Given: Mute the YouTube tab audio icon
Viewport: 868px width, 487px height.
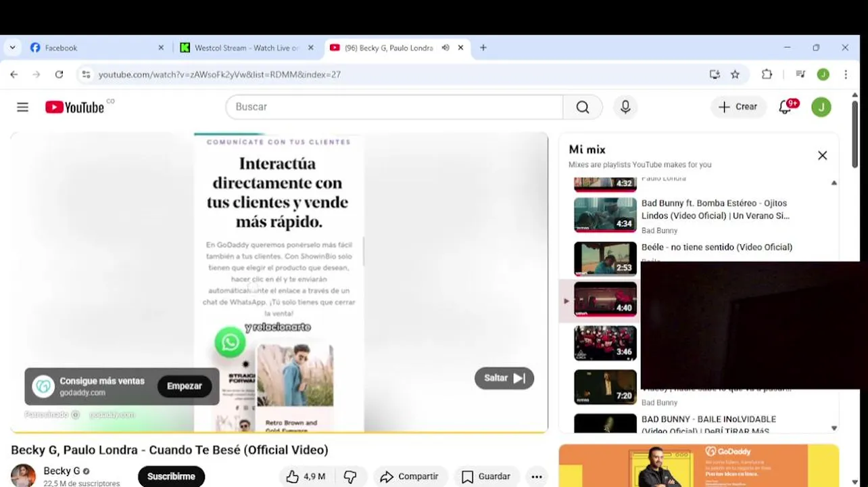Looking at the screenshot, I should (x=445, y=48).
